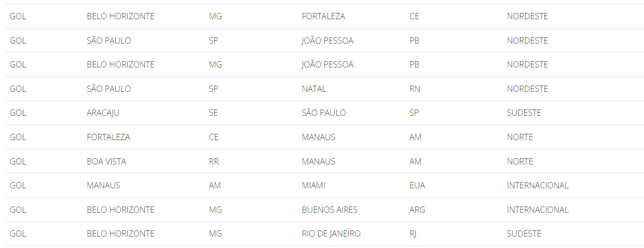Click the RJ state code cell
Screen dimensions: 644x248
coord(413,233)
